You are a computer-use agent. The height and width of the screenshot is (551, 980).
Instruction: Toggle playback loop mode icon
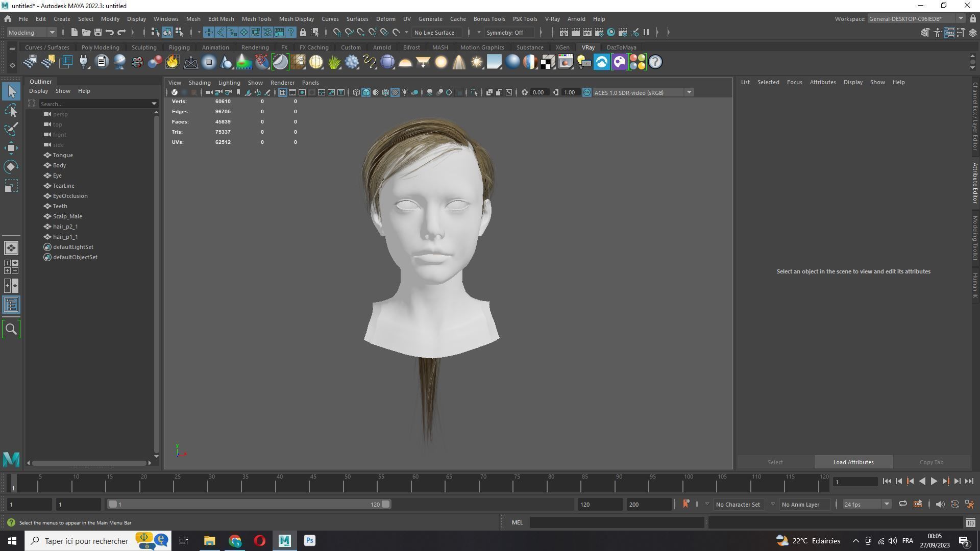[x=902, y=504]
